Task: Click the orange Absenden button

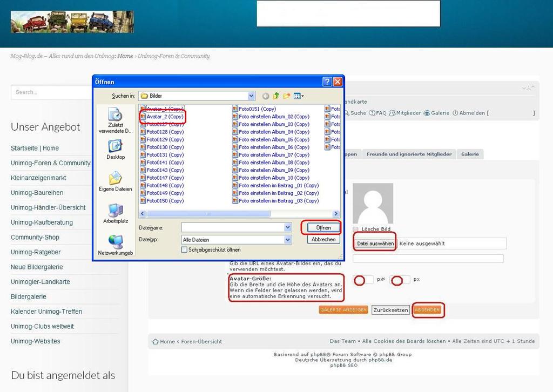Action: tap(428, 310)
